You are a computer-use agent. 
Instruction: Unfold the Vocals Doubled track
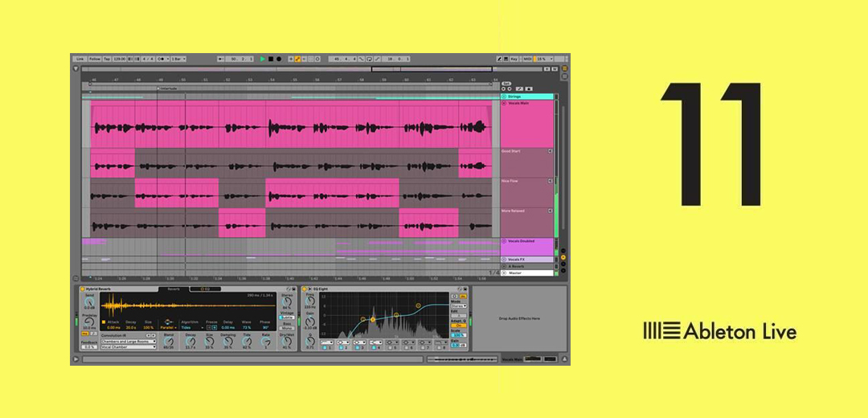(504, 241)
